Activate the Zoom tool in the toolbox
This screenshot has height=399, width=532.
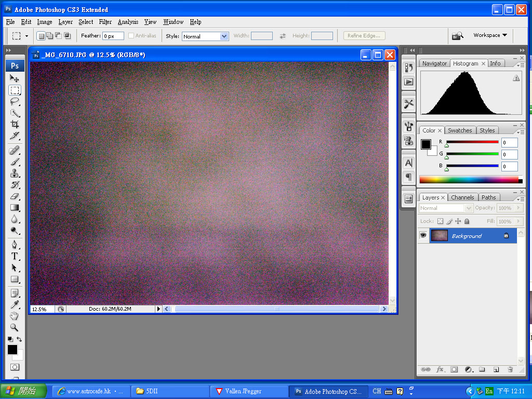(15, 327)
